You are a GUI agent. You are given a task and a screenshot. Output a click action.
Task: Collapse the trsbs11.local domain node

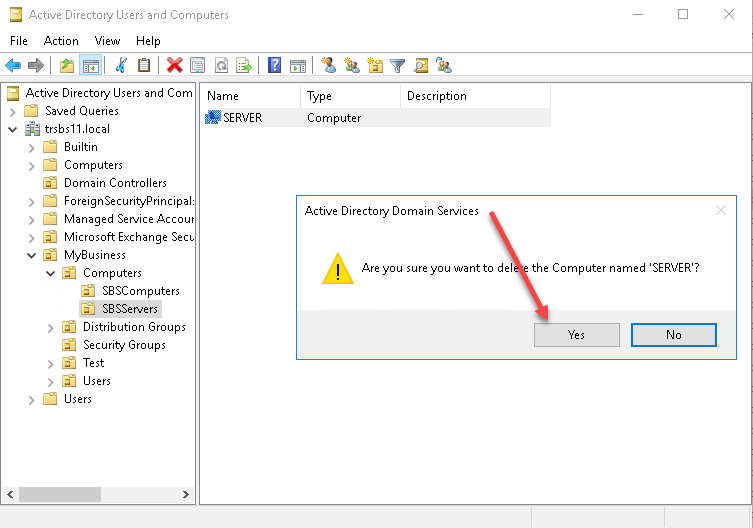point(13,129)
